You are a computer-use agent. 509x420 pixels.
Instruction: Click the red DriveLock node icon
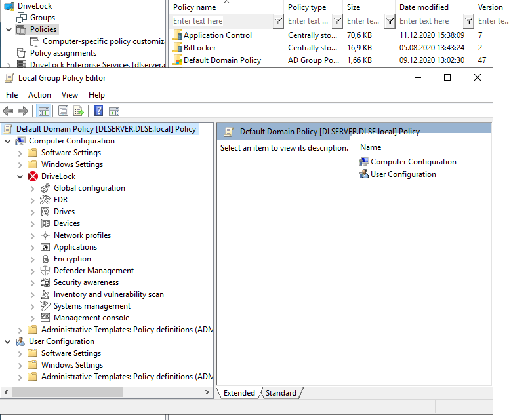point(32,176)
